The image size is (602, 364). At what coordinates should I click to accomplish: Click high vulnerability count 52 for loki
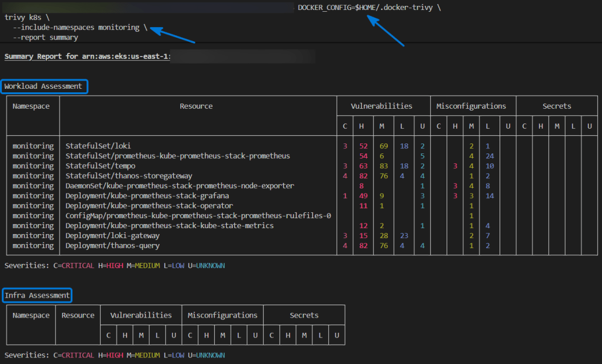[363, 146]
